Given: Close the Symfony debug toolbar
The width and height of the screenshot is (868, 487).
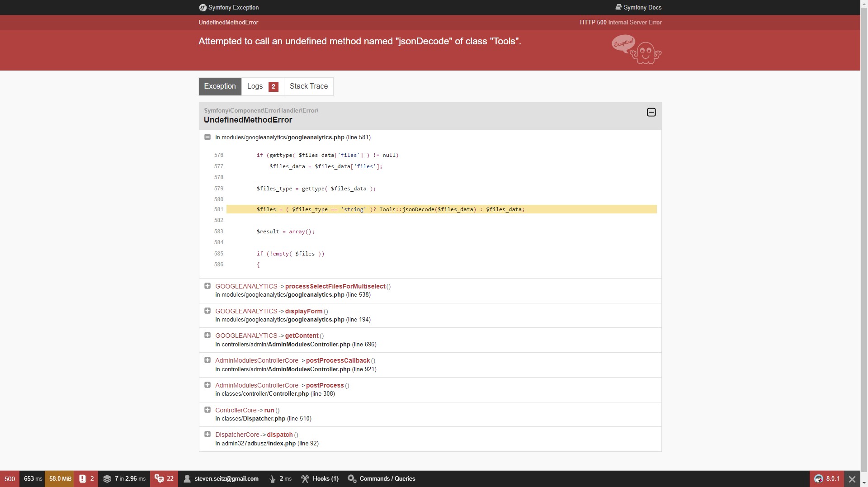Looking at the screenshot, I should (852, 479).
